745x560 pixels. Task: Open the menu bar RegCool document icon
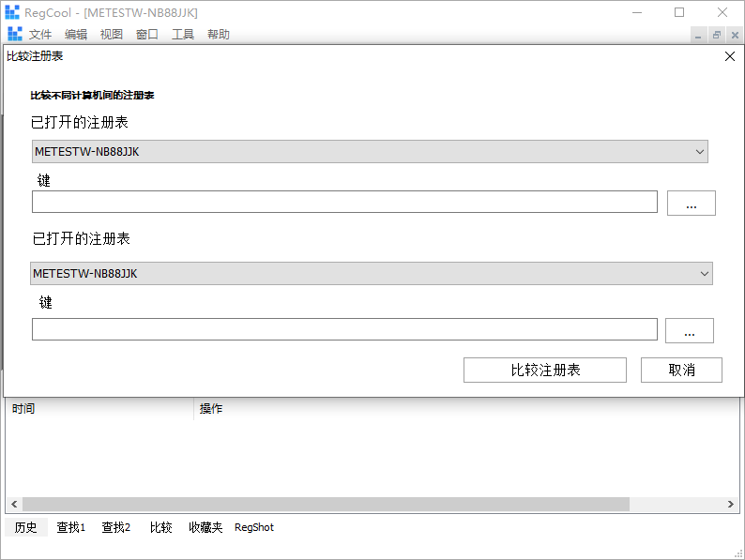(x=15, y=34)
